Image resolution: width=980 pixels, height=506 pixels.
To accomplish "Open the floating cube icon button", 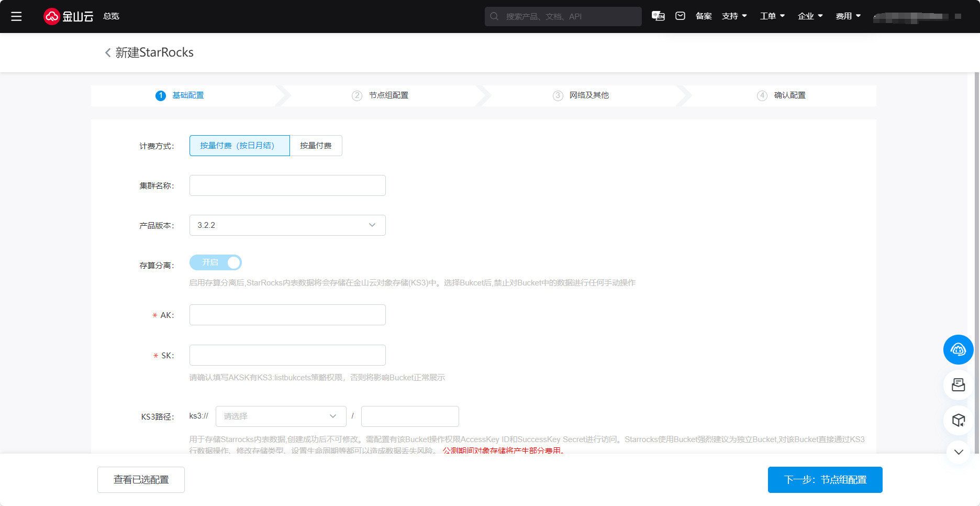I will 958,420.
